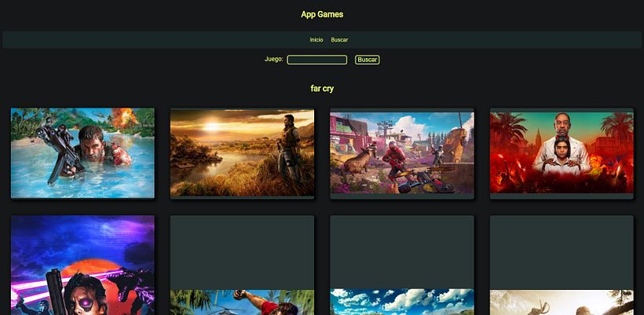Viewport: 644px width, 315px height.
Task: Open the game card with man in water
Action: pyautogui.click(x=82, y=153)
